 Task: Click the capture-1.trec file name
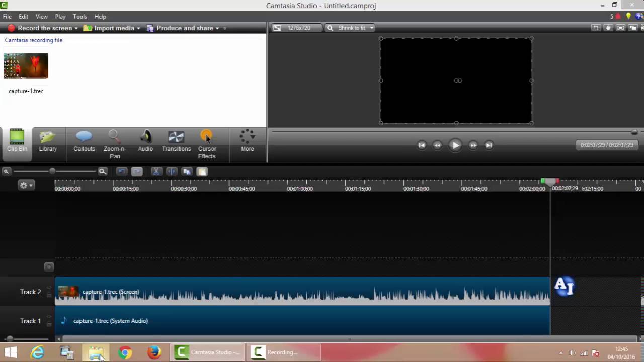tap(26, 91)
